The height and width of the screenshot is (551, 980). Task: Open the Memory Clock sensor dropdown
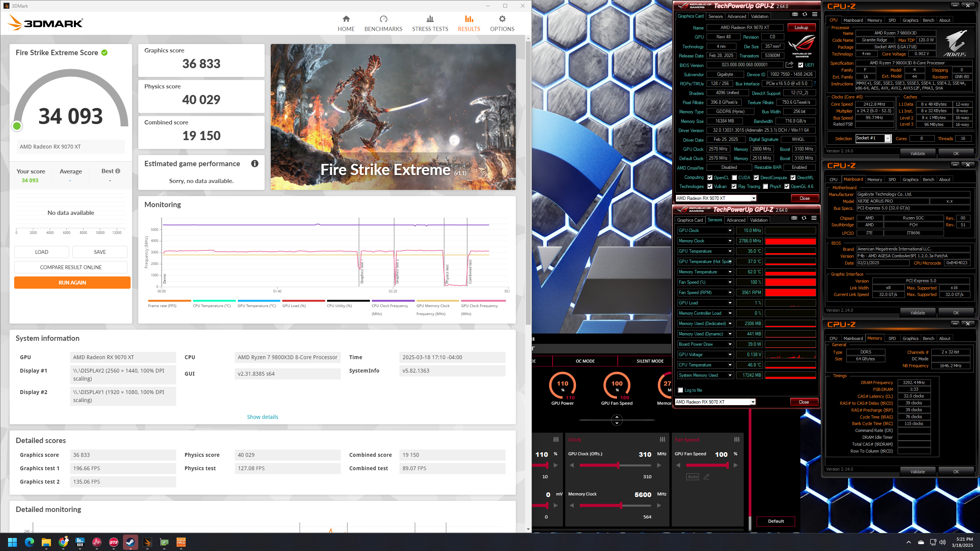point(730,241)
